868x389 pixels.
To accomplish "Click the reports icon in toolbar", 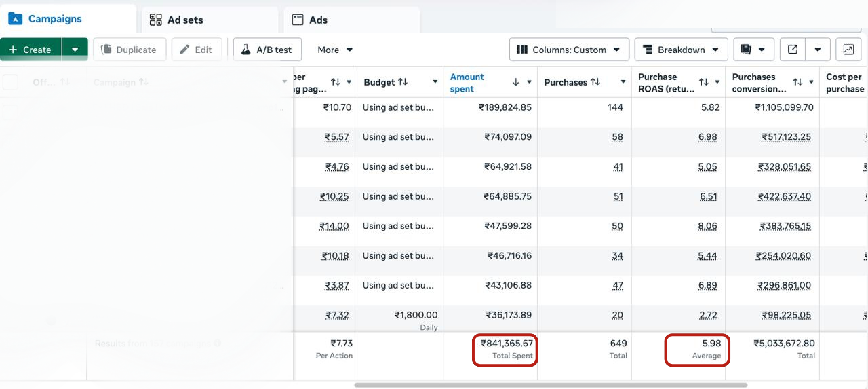I will point(747,50).
